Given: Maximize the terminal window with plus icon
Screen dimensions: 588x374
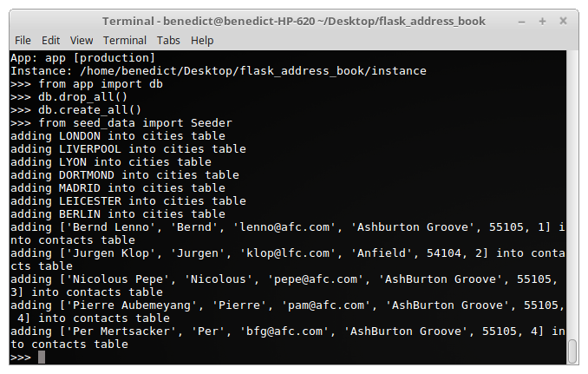Looking at the screenshot, I should (x=542, y=22).
